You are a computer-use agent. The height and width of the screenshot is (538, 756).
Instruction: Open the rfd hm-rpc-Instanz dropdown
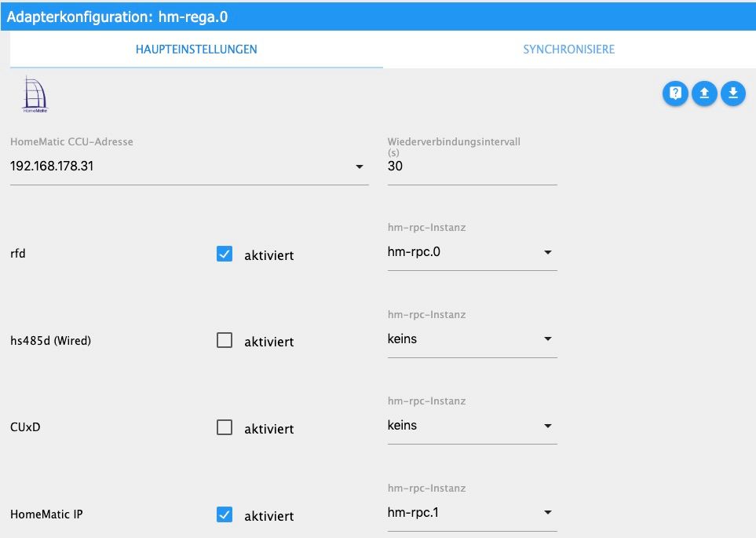pyautogui.click(x=472, y=253)
